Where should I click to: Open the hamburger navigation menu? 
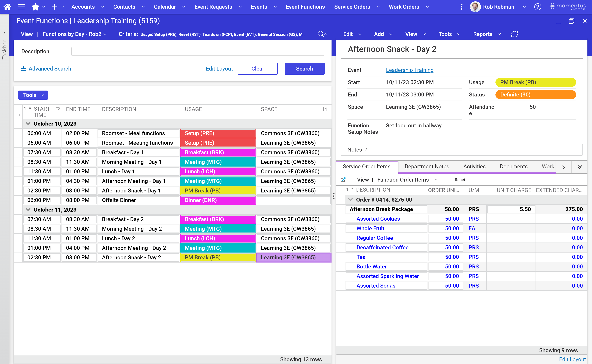point(21,7)
